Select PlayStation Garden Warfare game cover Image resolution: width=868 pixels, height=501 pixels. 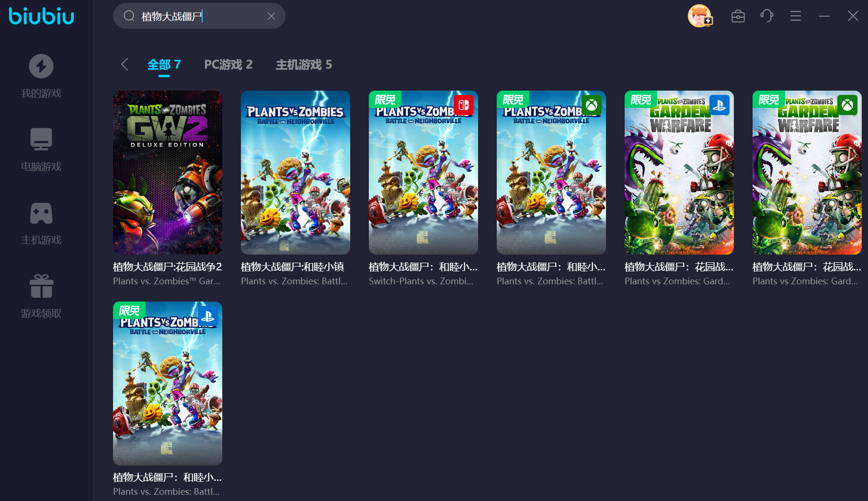pyautogui.click(x=679, y=173)
